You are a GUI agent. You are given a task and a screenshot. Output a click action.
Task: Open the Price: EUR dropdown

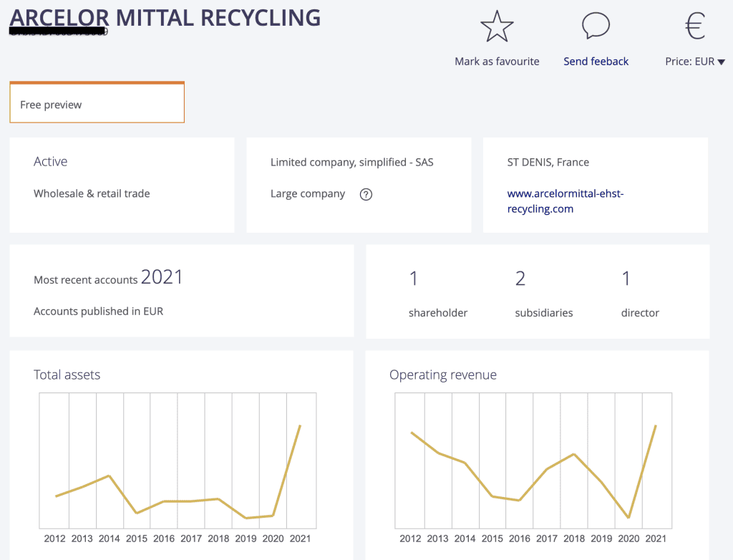point(694,62)
